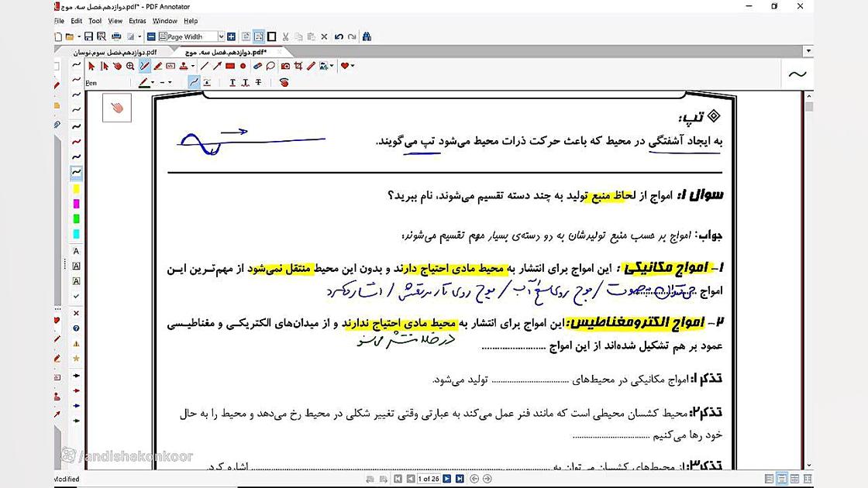Select the Rectangle shape tool

click(230, 66)
